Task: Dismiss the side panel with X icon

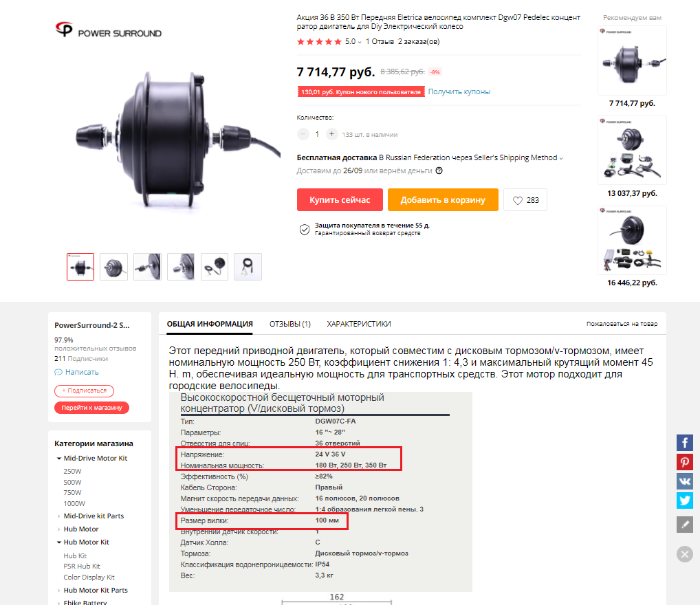Action: point(684,554)
